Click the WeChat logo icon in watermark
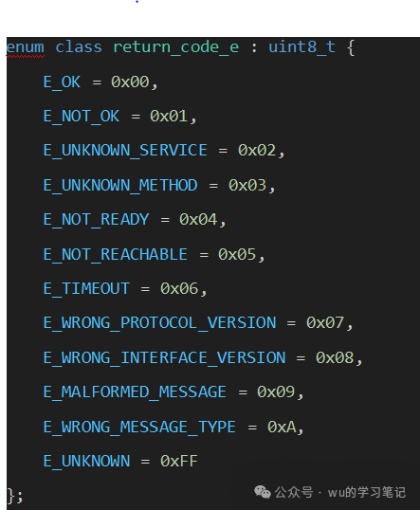420x510 pixels. (x=263, y=492)
